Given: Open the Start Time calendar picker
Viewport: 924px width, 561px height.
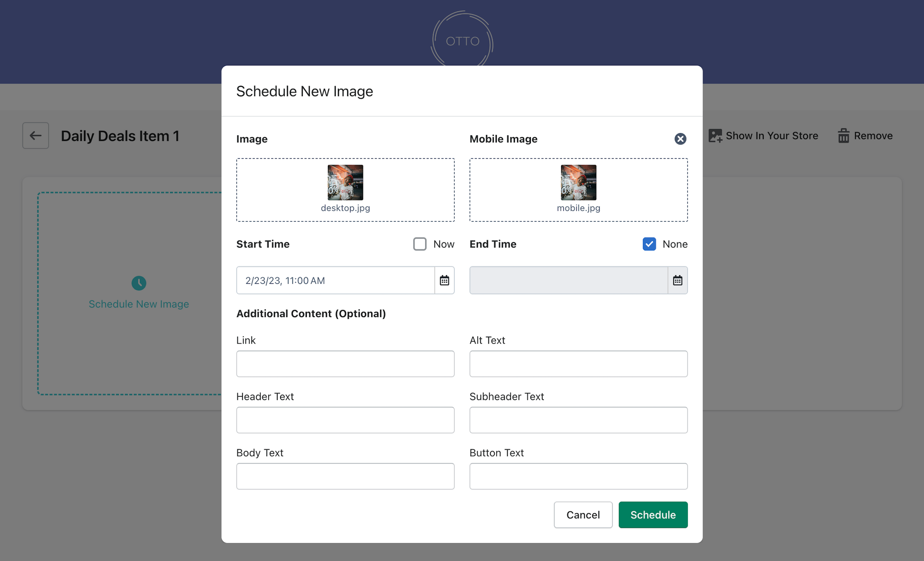Looking at the screenshot, I should tap(444, 280).
